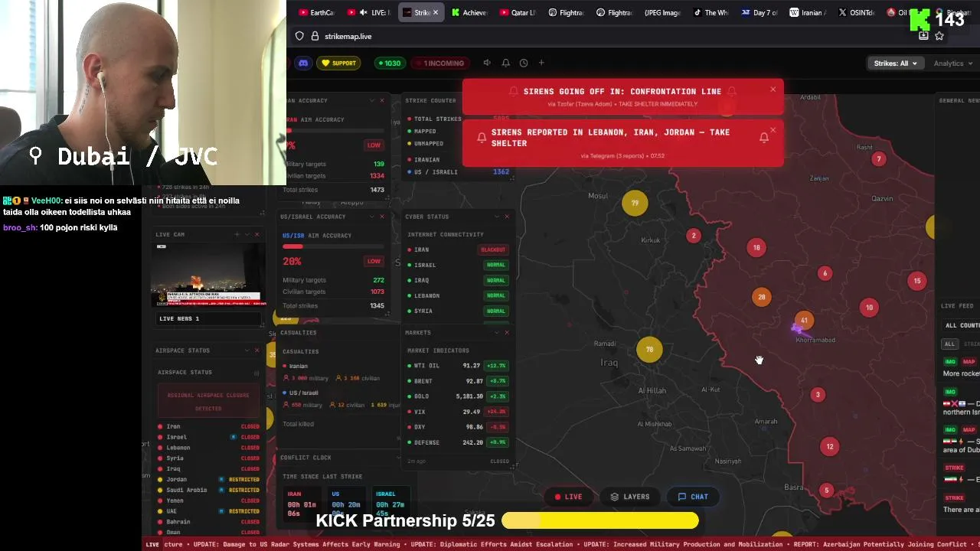The image size is (980, 551).
Task: Close the Confrontation Line sirens alert
Action: click(773, 90)
